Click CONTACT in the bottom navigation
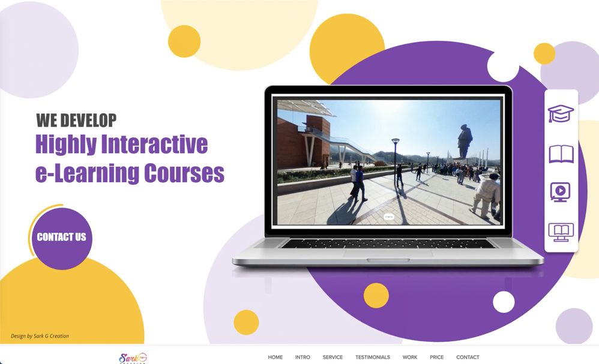Image resolution: width=599 pixels, height=364 pixels. (468, 357)
